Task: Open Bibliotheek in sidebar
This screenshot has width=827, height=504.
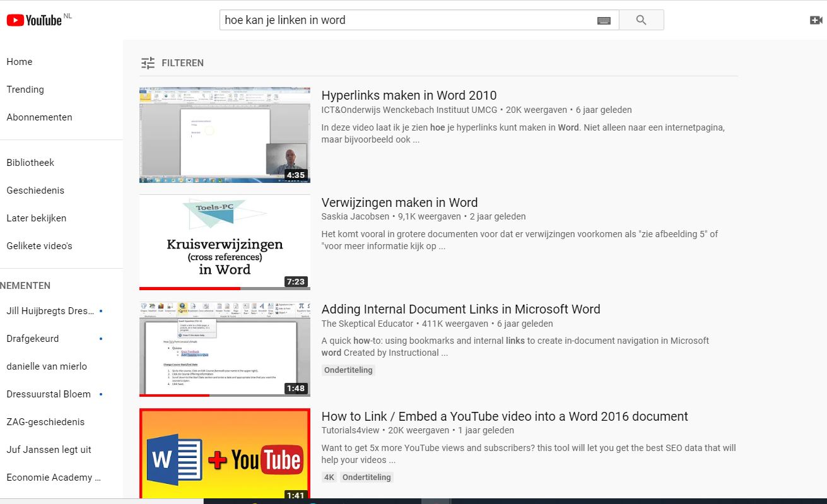Action: click(30, 163)
